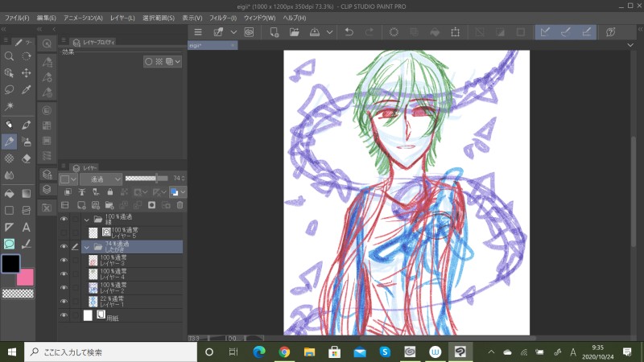The image size is (644, 362).
Task: Toggle visibility of the 用紙 paper layer
Action: pos(64,315)
